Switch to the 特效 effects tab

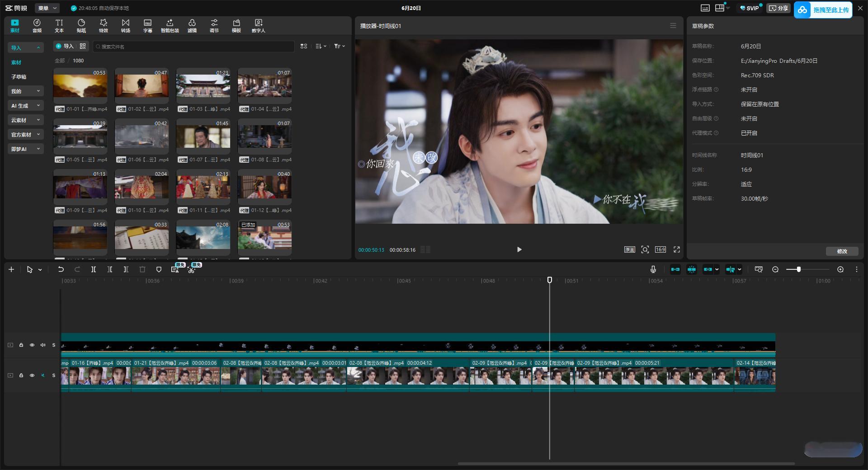click(104, 26)
